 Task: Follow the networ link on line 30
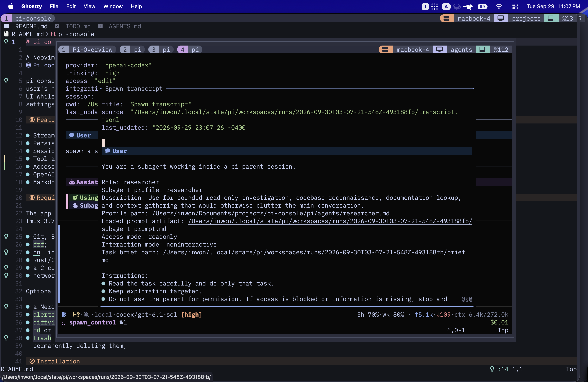pyautogui.click(x=44, y=276)
